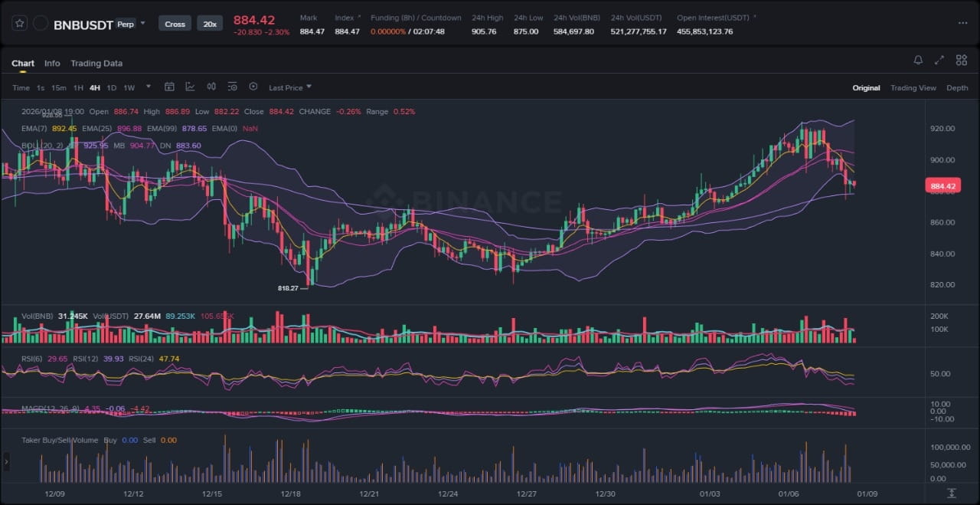
Task: Open the Last Price dropdown
Action: (x=290, y=87)
